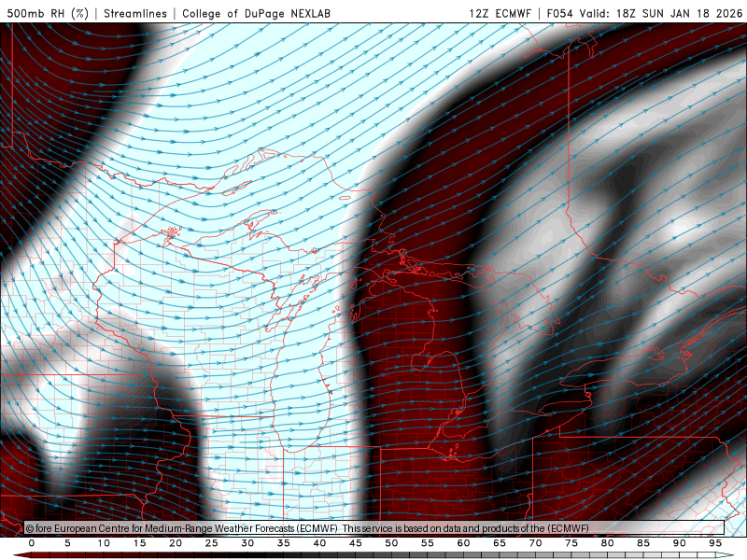
Task: Click the '90' value on the RH legend
Action: point(679,543)
